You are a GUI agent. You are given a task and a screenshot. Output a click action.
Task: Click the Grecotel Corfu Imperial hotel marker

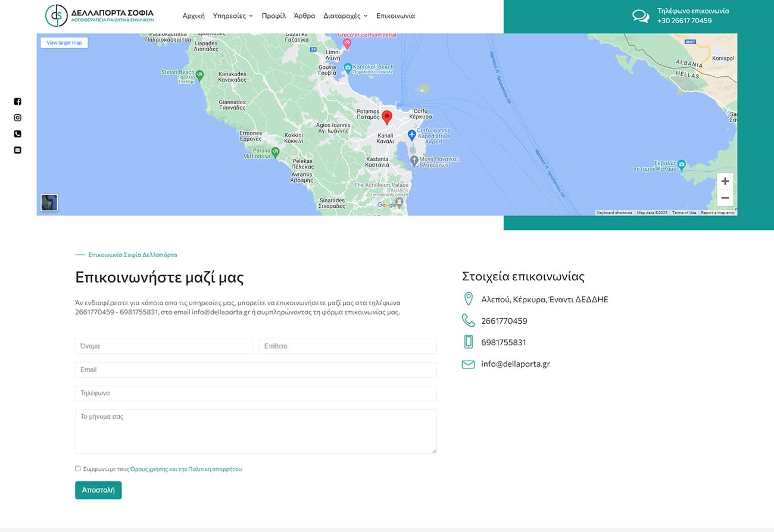coord(347,43)
